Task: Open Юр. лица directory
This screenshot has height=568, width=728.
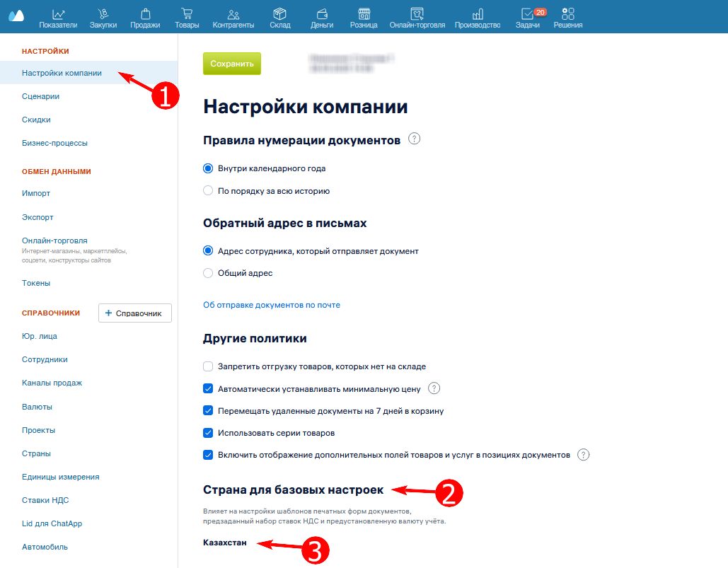Action: pos(40,337)
